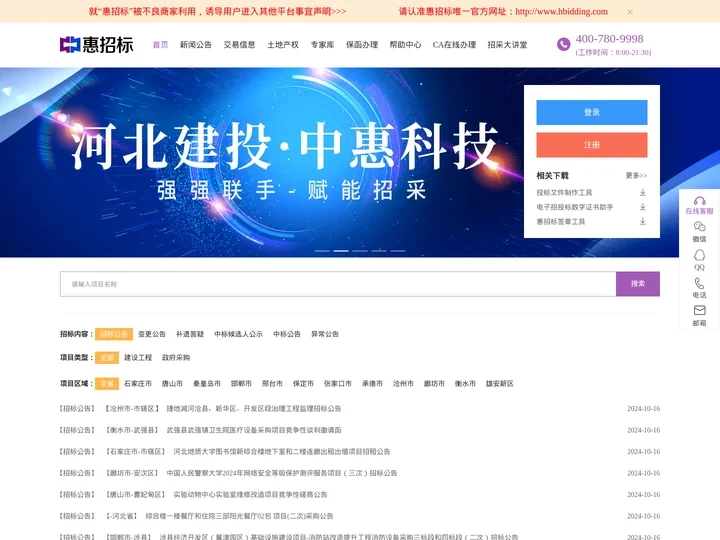Close the top notice banner
This screenshot has width=720, height=540.
point(630,12)
